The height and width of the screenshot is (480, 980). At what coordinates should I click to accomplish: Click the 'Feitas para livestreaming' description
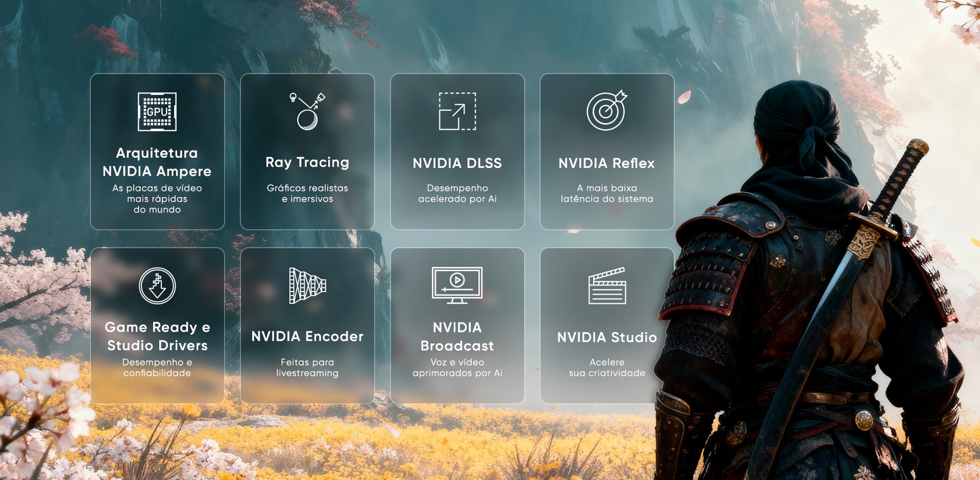click(x=307, y=368)
